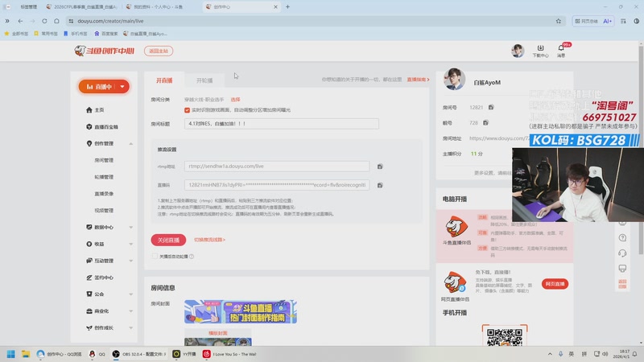Open 轮播管理 submenu item
The width and height of the screenshot is (644, 362).
coord(104,177)
